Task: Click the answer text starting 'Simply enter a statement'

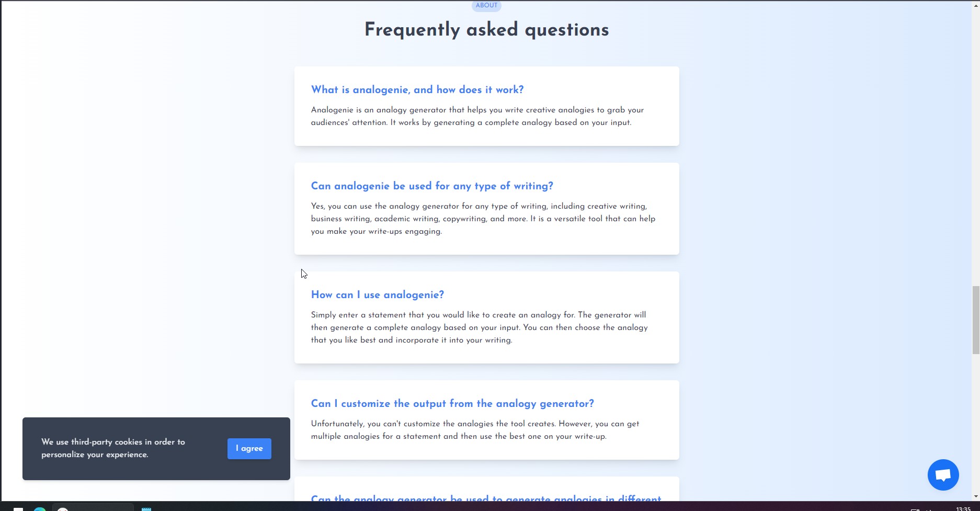Action: click(x=480, y=327)
